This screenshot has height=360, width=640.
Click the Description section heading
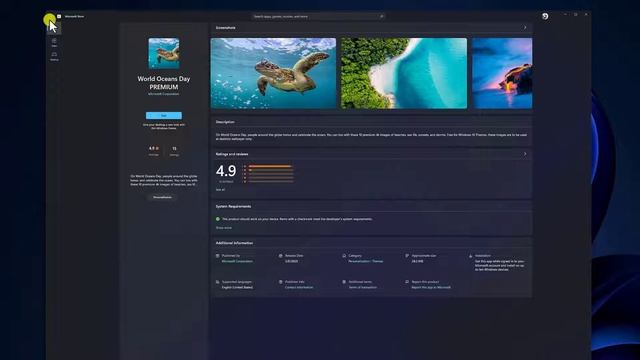click(x=225, y=122)
